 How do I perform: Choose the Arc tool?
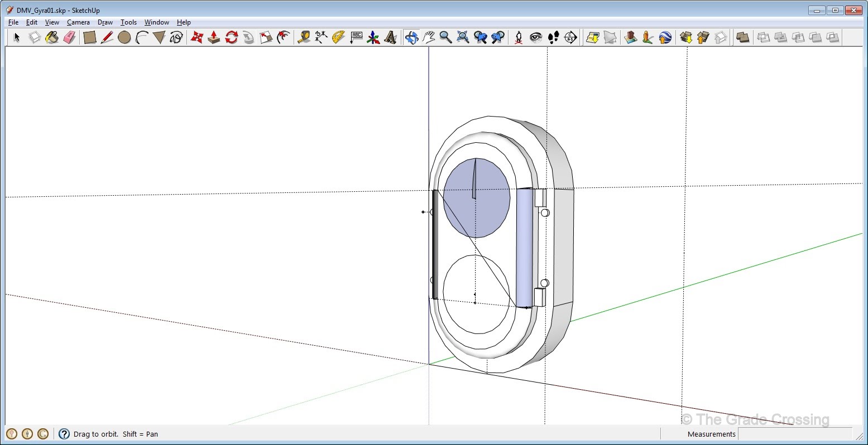click(142, 37)
